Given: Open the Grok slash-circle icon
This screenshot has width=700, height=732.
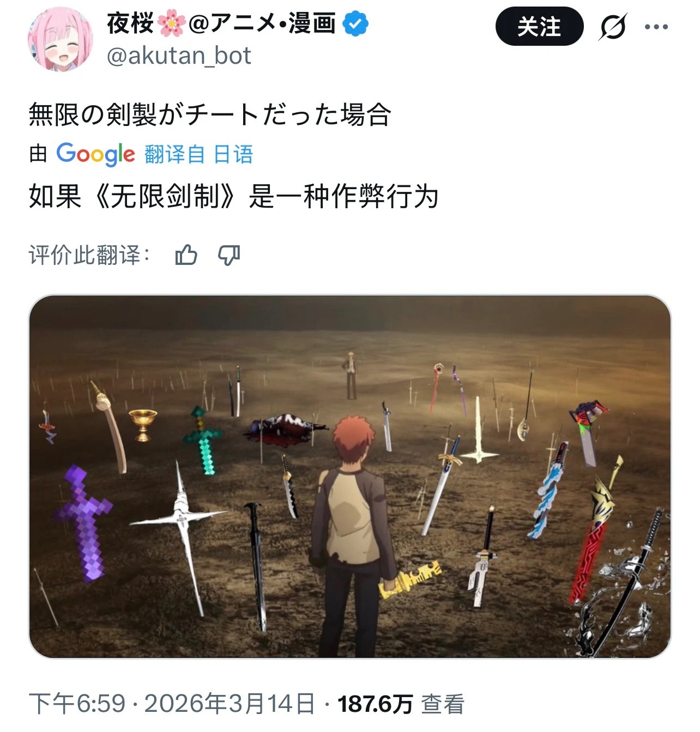Looking at the screenshot, I should coord(613,26).
